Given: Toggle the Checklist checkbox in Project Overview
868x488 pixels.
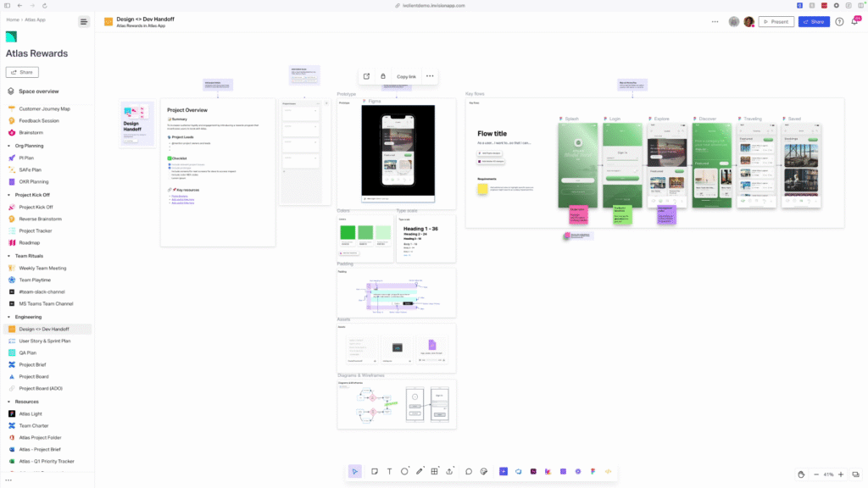Looking at the screenshot, I should (170, 158).
